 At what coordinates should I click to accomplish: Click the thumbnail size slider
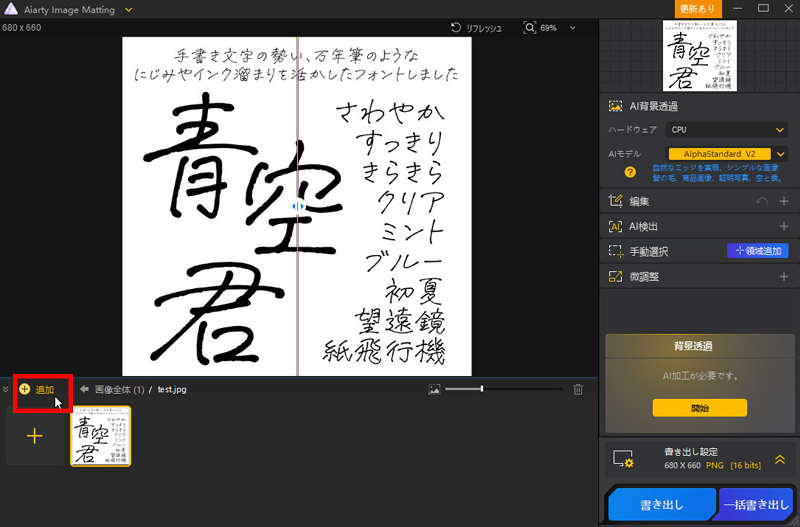point(482,389)
